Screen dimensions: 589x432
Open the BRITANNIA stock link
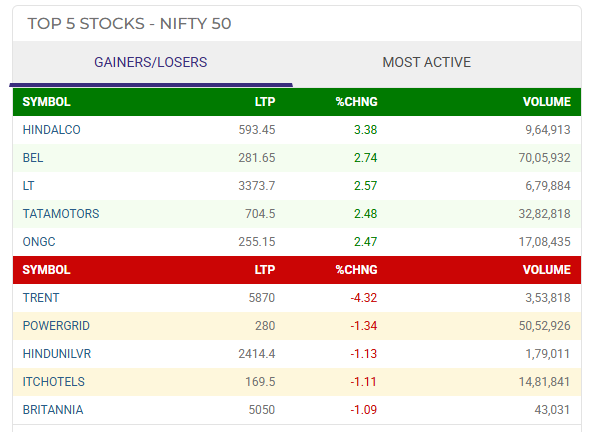pyautogui.click(x=53, y=410)
